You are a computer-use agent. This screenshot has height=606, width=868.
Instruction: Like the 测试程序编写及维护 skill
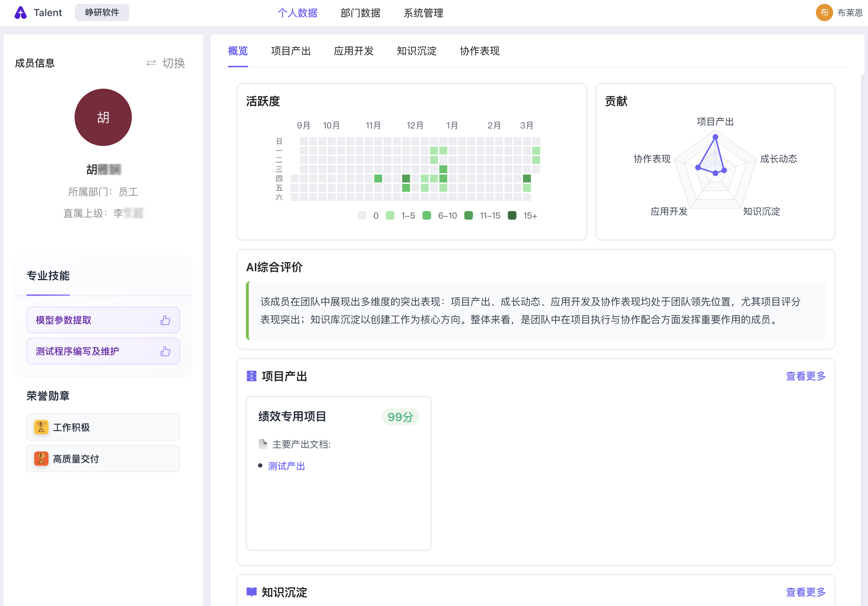(x=165, y=351)
